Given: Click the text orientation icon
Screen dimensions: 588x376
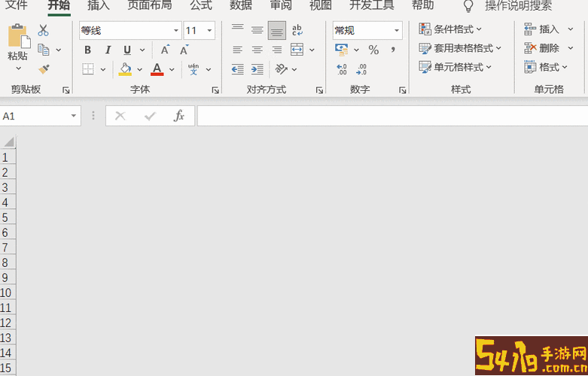Looking at the screenshot, I should pos(282,69).
